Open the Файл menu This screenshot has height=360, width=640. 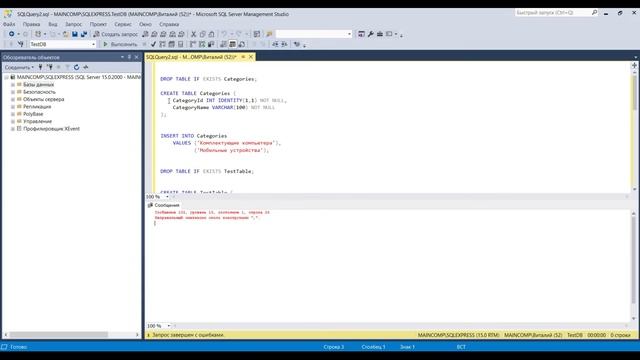(9, 24)
